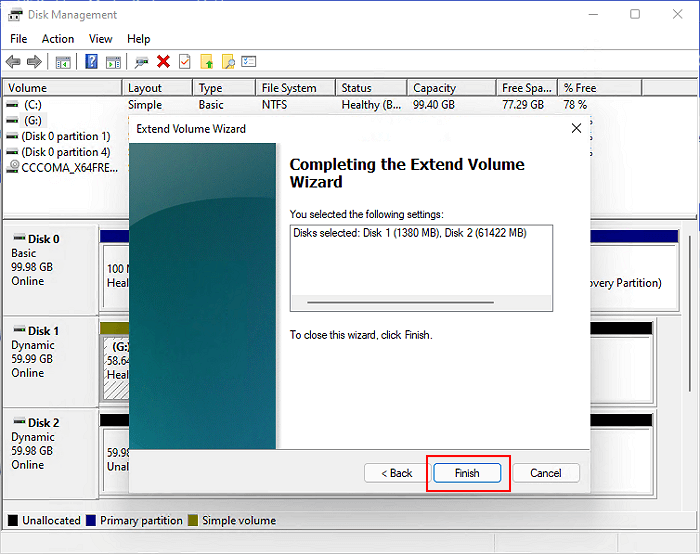Viewport: 700px width, 554px height.
Task: Close the Extend Volume Wizard dialog
Action: coord(576,129)
